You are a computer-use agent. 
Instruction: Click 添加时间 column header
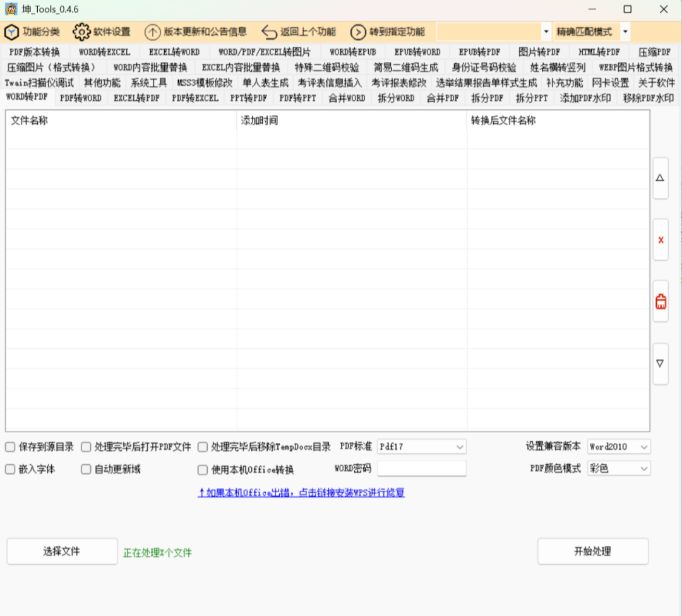pyautogui.click(x=352, y=121)
